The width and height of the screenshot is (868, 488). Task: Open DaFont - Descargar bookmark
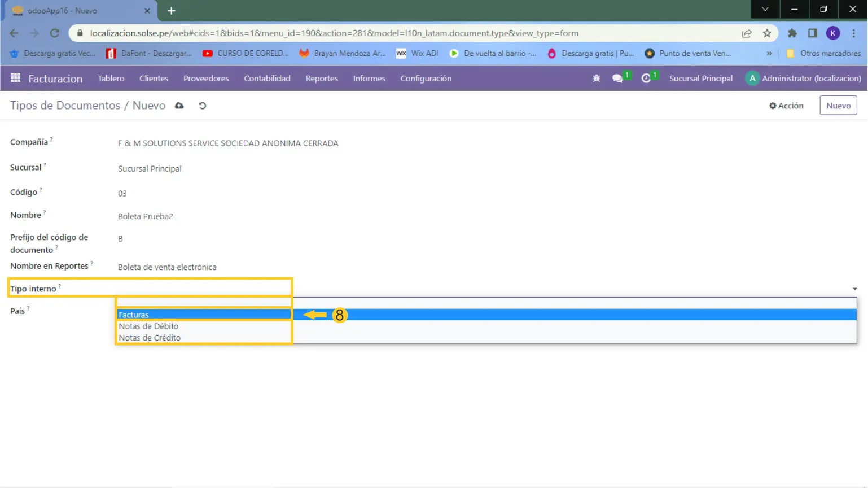[x=150, y=53]
